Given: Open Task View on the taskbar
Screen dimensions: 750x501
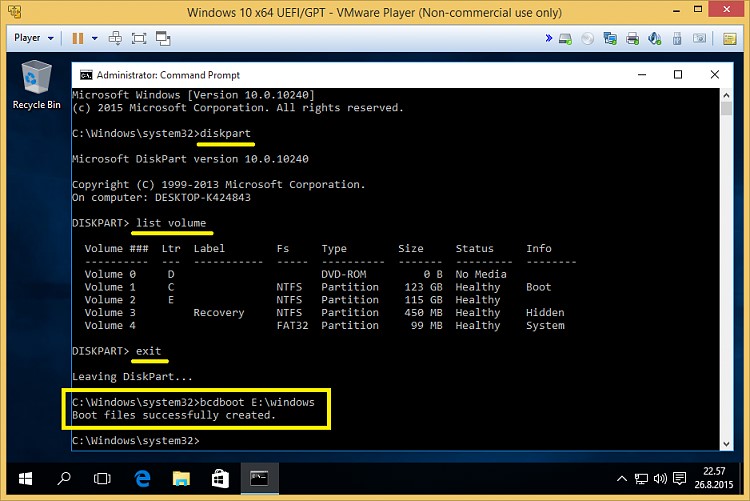Looking at the screenshot, I should (101, 478).
